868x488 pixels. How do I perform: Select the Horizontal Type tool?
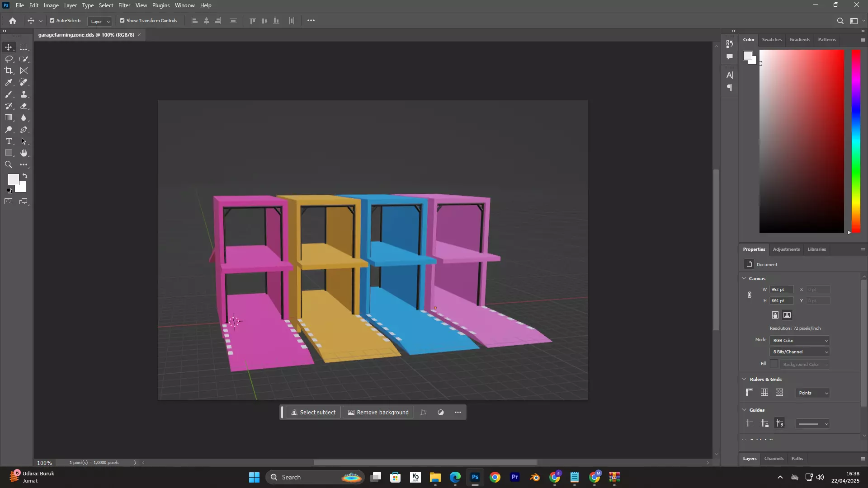pos(9,141)
